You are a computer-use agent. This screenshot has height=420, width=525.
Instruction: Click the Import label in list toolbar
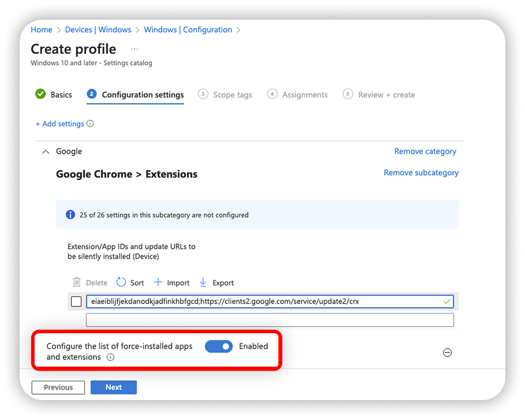(178, 283)
